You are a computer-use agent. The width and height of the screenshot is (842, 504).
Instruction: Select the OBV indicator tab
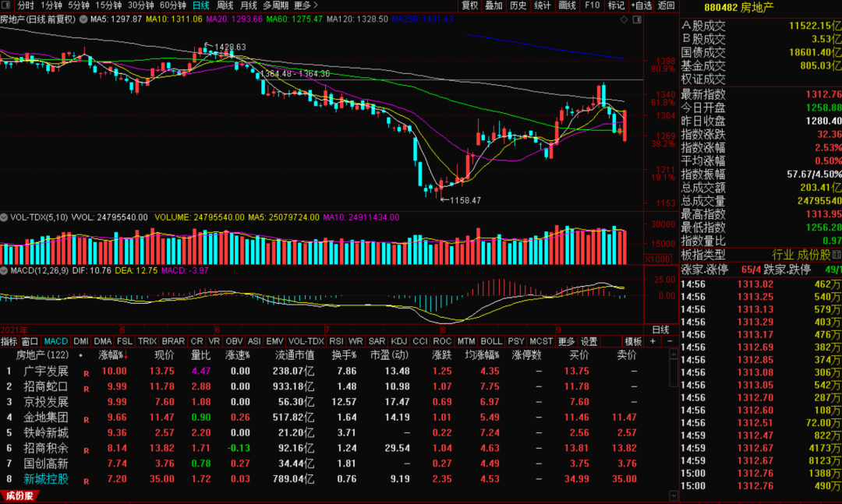pyautogui.click(x=234, y=341)
